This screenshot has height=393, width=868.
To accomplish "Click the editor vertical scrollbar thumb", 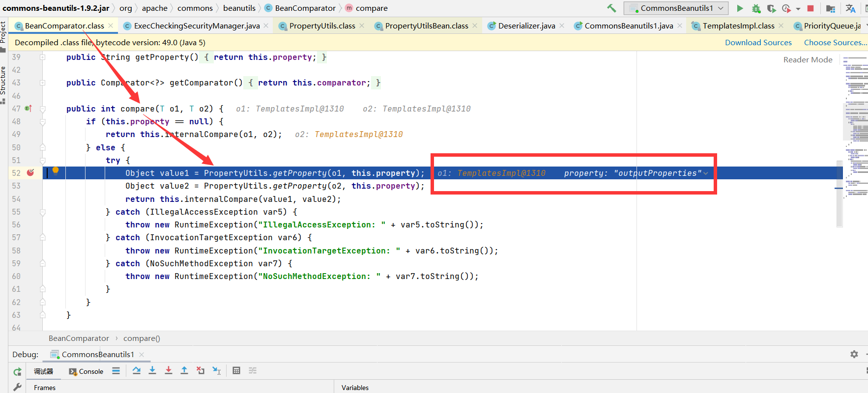I will pos(839,194).
